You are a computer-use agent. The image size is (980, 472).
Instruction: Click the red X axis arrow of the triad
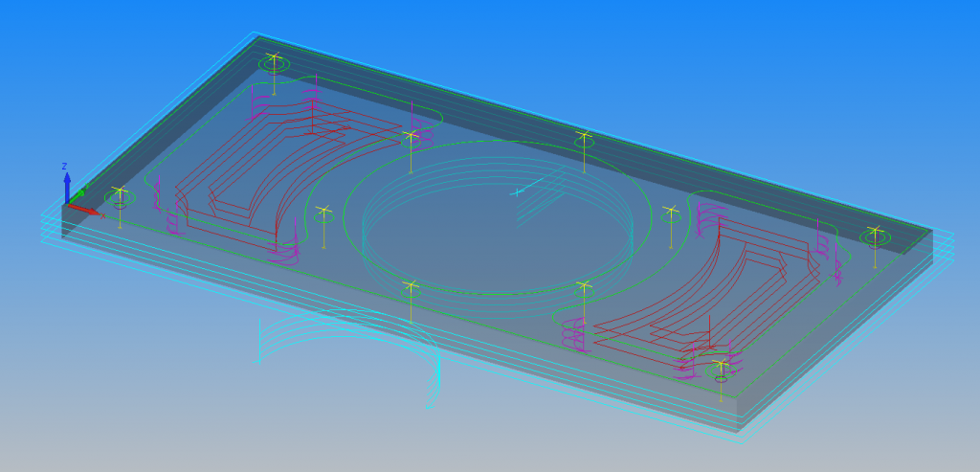[x=88, y=210]
